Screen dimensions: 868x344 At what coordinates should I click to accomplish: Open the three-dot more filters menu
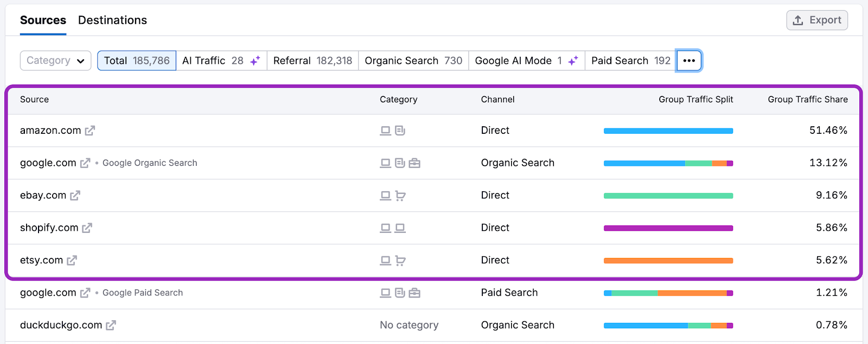(x=689, y=61)
